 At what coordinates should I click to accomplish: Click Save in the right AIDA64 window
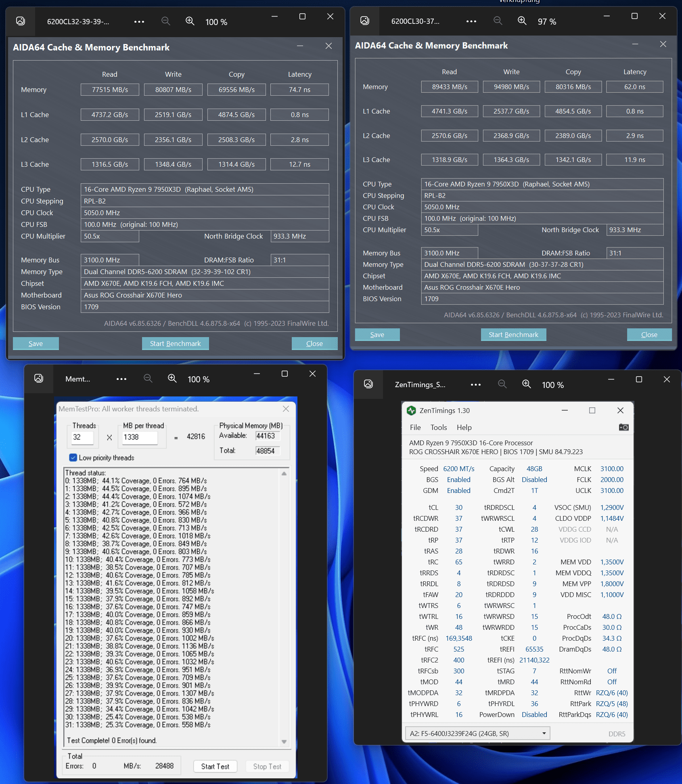pos(377,335)
